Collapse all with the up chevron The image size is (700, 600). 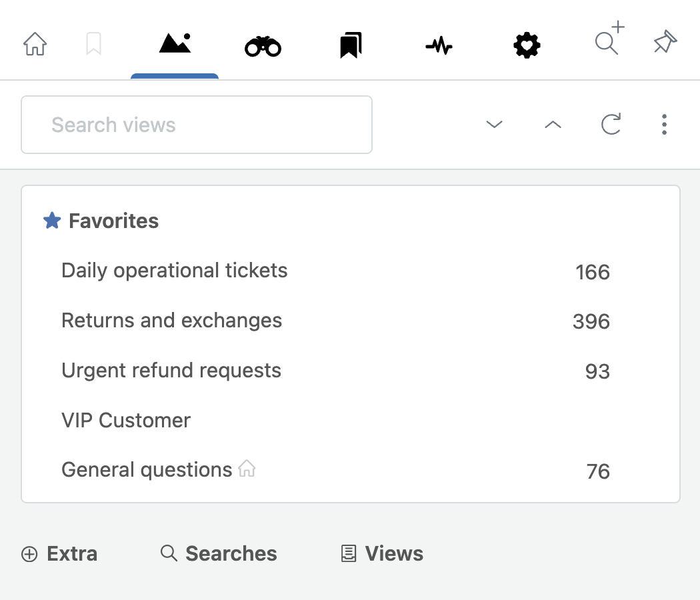click(553, 125)
